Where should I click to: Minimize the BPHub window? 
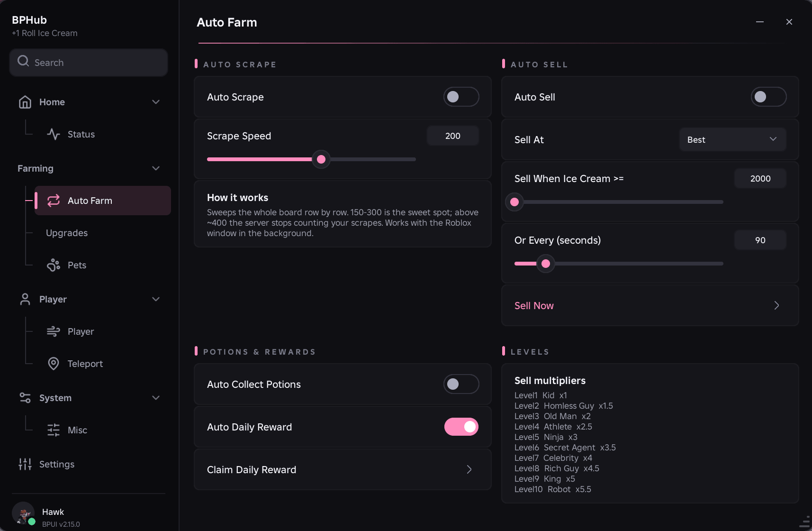(x=760, y=22)
